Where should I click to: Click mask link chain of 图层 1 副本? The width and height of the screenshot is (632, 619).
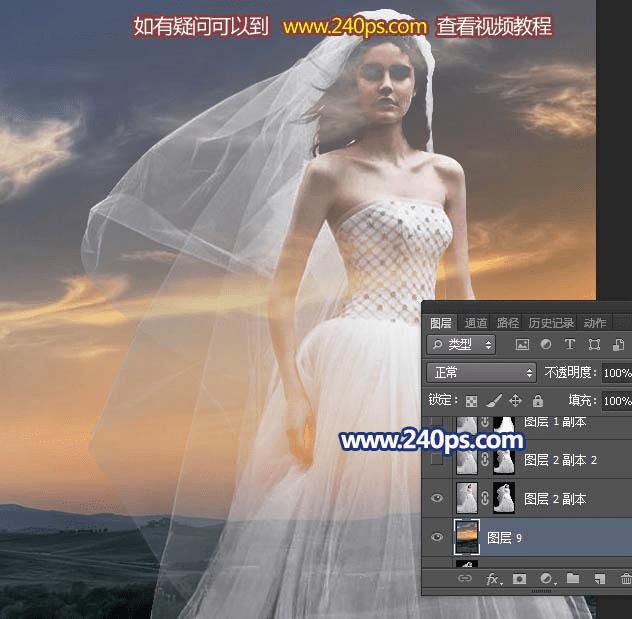tap(485, 422)
